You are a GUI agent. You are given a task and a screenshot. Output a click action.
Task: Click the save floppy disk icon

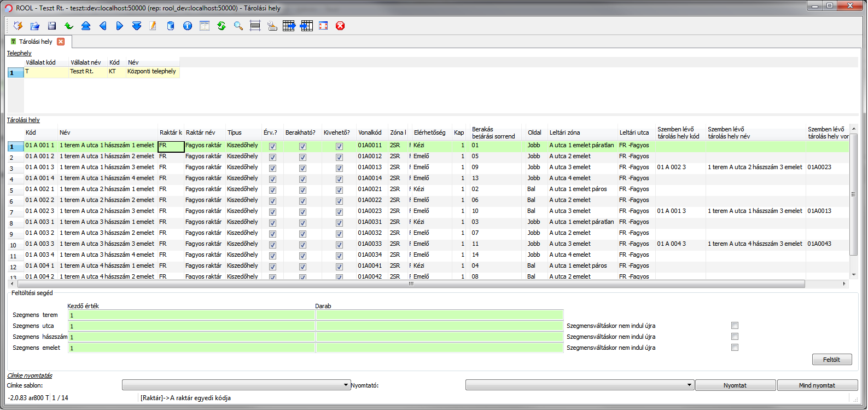(52, 26)
